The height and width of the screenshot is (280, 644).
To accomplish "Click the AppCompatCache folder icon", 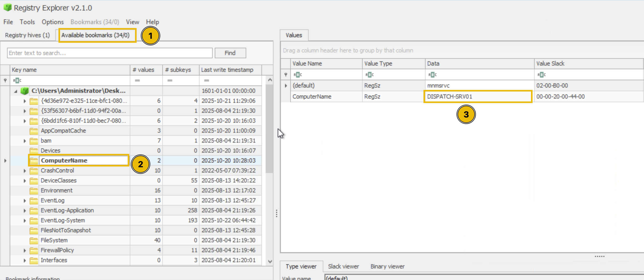I will coord(34,131).
